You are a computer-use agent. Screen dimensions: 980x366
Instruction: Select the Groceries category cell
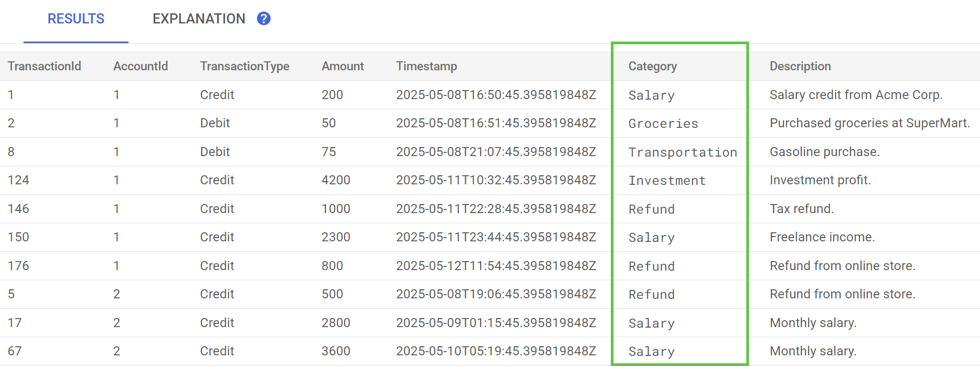pos(663,124)
